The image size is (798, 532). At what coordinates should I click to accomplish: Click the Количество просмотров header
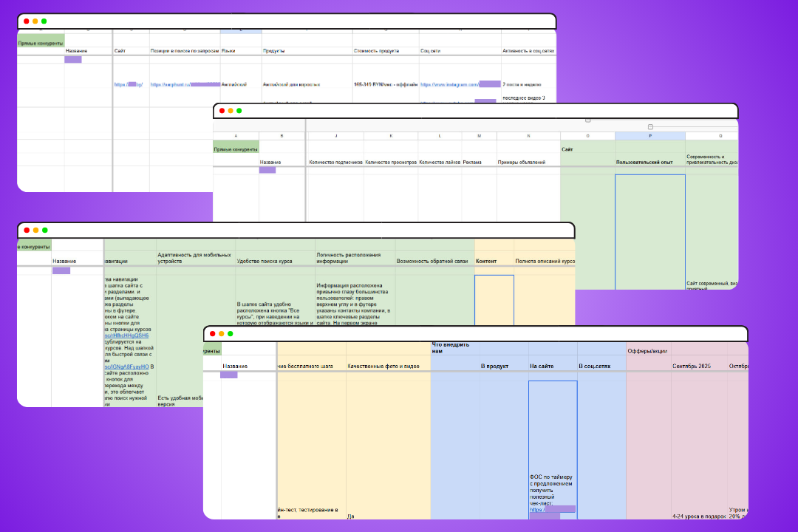tap(391, 163)
